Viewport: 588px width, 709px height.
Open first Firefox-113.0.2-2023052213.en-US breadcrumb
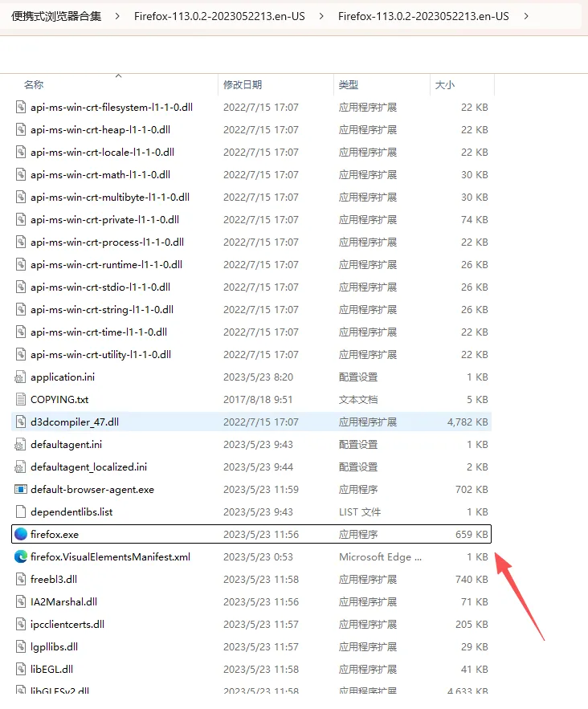pyautogui.click(x=219, y=16)
